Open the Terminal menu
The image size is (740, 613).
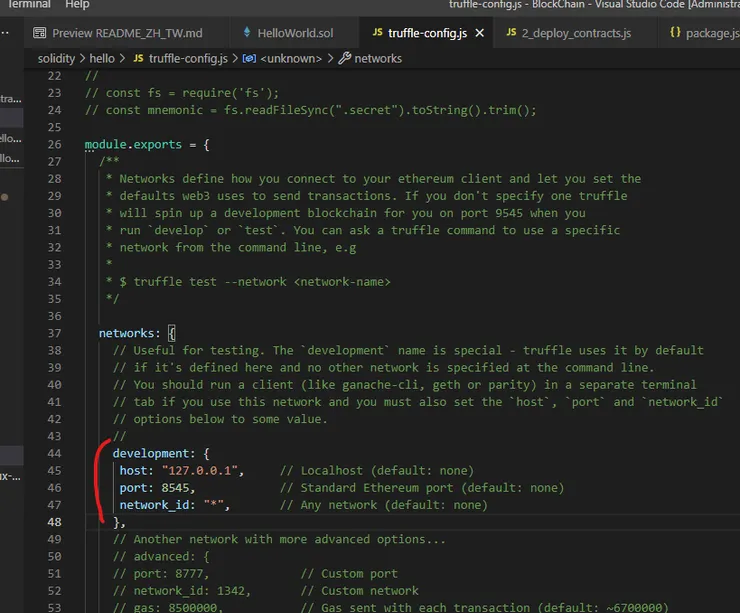[x=29, y=5]
